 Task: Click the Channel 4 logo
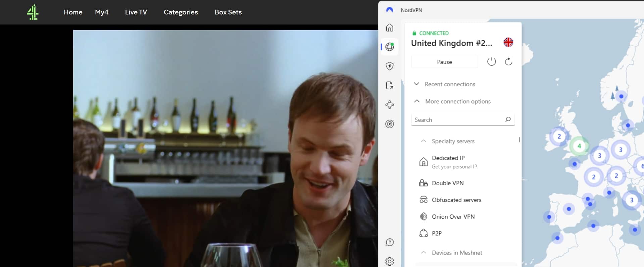point(33,12)
